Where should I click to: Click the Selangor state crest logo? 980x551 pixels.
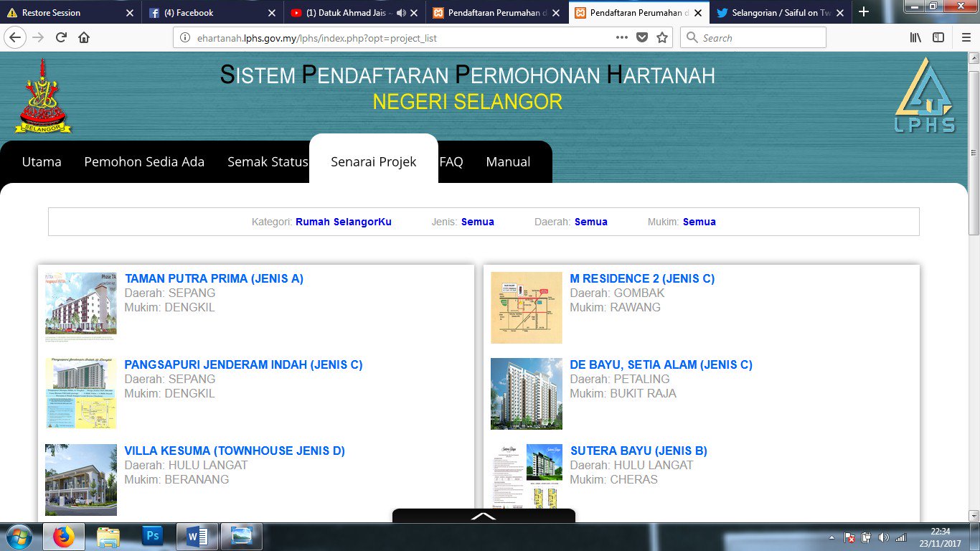coord(44,96)
